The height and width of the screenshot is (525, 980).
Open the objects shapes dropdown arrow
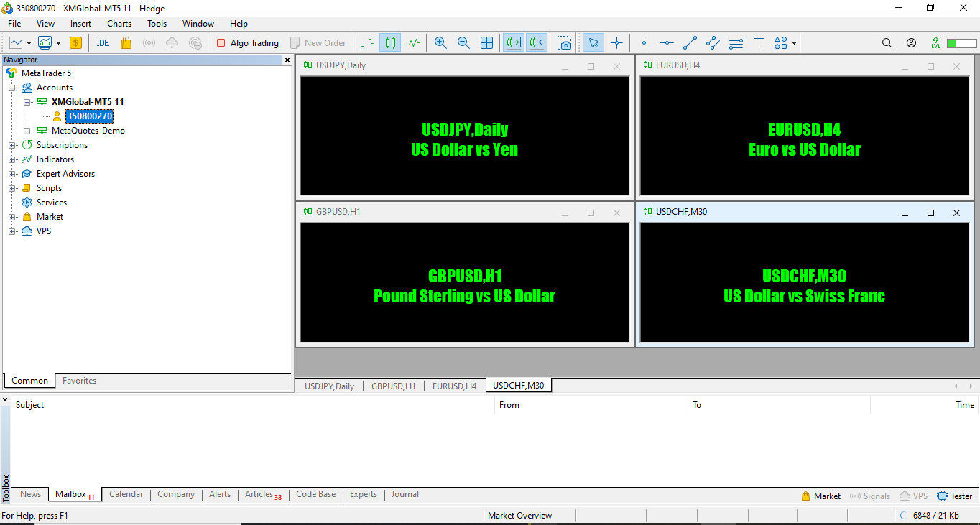click(x=794, y=43)
